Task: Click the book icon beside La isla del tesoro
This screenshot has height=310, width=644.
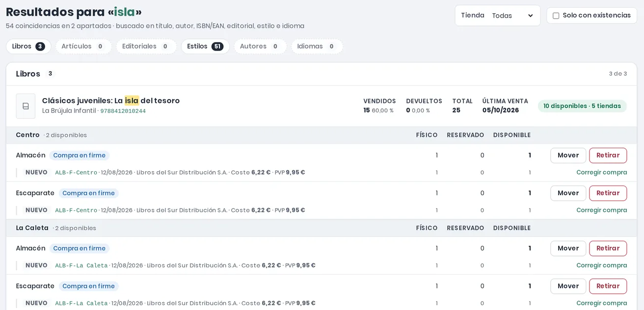Action: pos(26,106)
